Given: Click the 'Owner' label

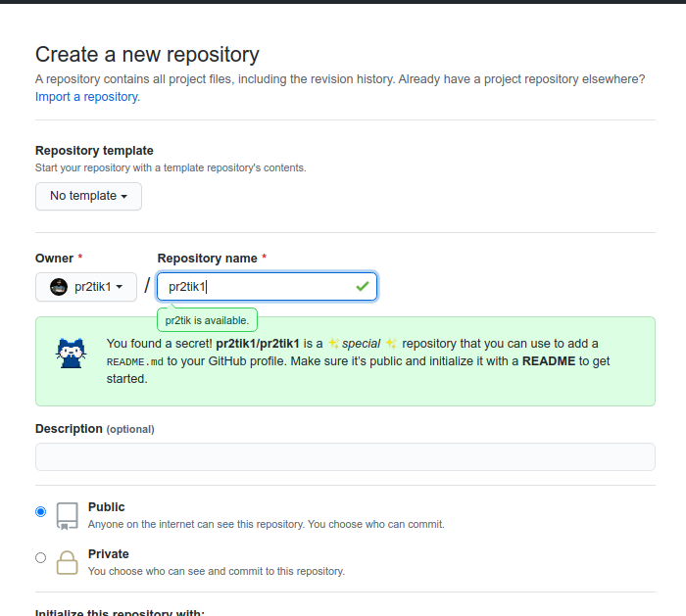Looking at the screenshot, I should click(54, 259).
